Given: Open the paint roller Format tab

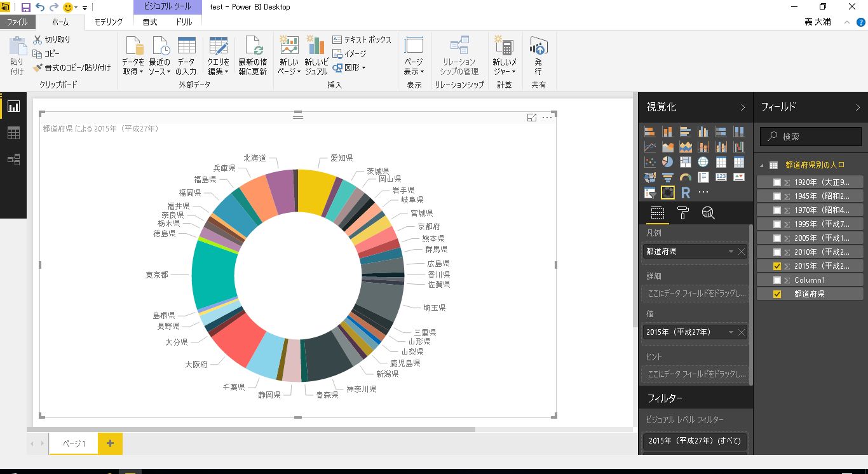Looking at the screenshot, I should (683, 213).
